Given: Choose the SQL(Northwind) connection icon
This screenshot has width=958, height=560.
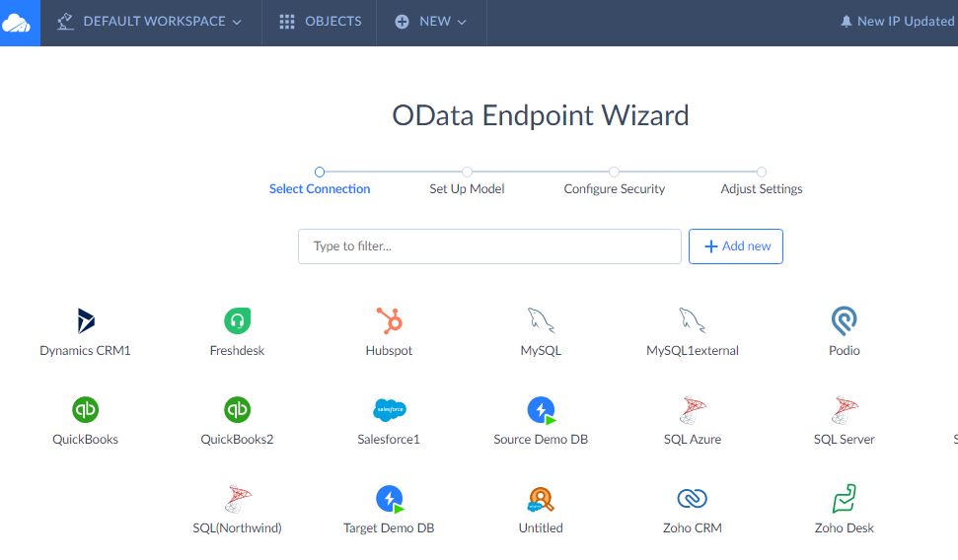Looking at the screenshot, I should point(238,498).
